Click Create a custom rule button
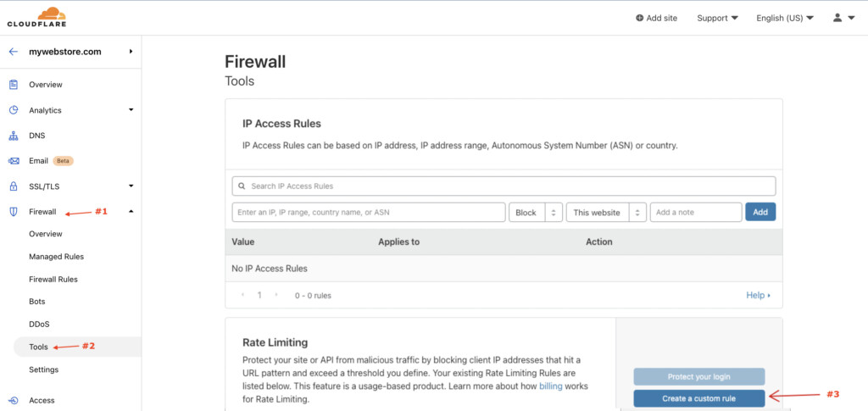The width and height of the screenshot is (868, 411). (698, 398)
